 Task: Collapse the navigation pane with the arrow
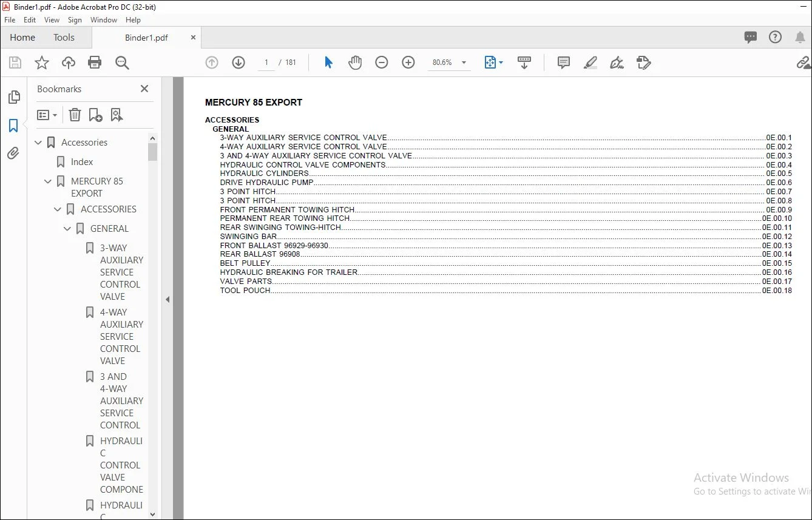pos(167,299)
